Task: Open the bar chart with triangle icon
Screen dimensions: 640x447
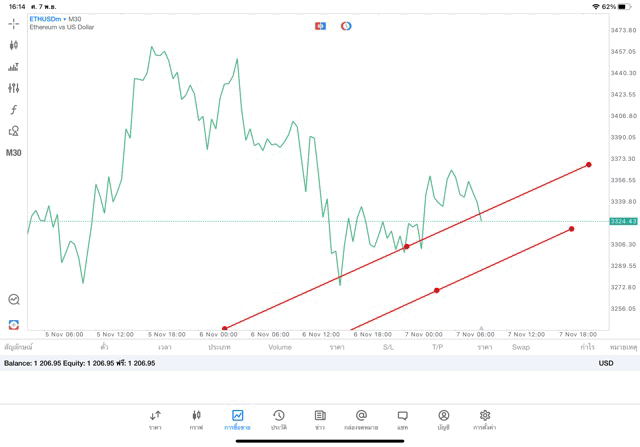Action: [x=14, y=67]
